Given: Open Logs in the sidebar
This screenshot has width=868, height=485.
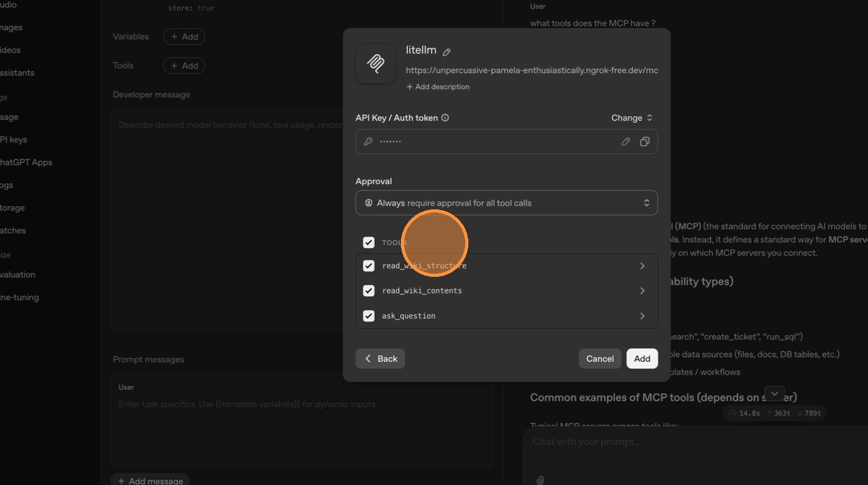Looking at the screenshot, I should pyautogui.click(x=6, y=185).
